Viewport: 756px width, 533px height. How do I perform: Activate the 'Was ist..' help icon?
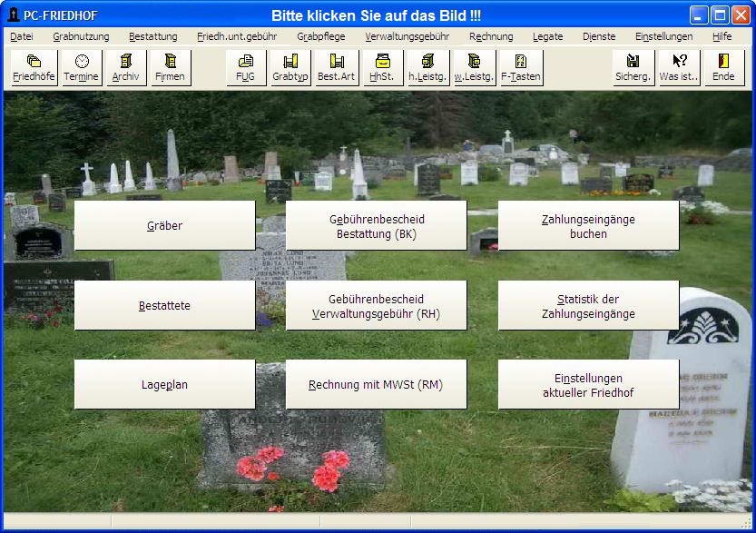(x=679, y=68)
